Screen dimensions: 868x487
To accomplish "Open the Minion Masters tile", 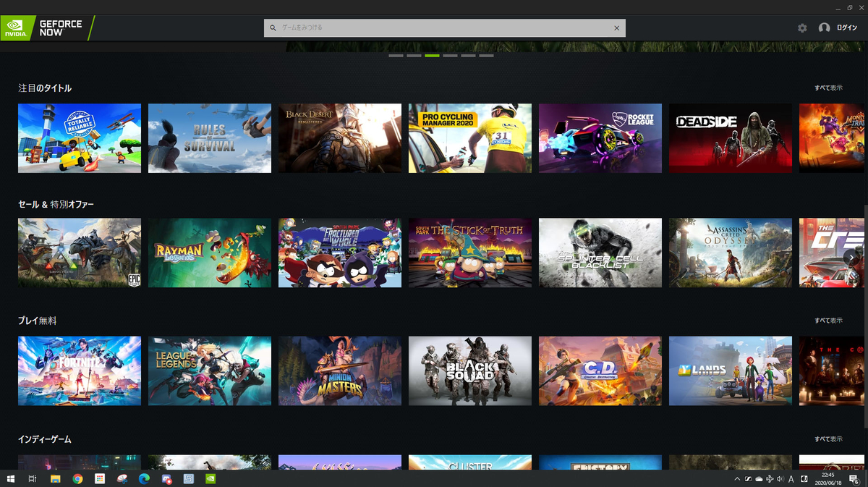I will tap(340, 371).
